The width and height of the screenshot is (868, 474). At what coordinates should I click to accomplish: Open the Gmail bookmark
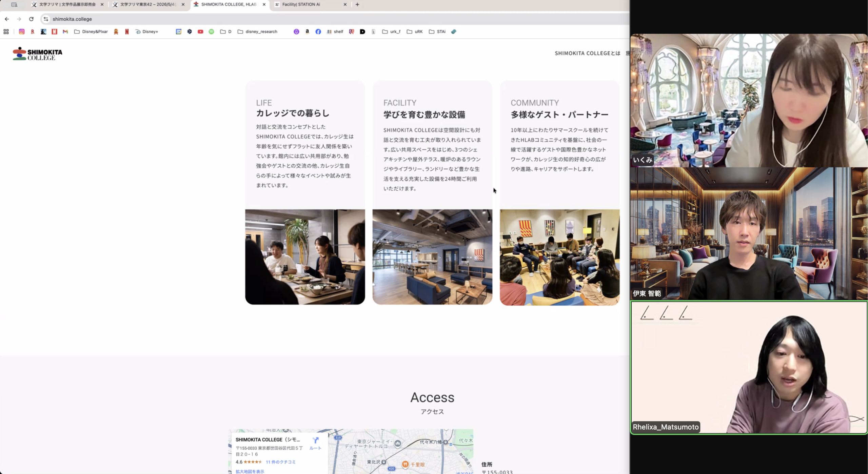click(x=65, y=32)
